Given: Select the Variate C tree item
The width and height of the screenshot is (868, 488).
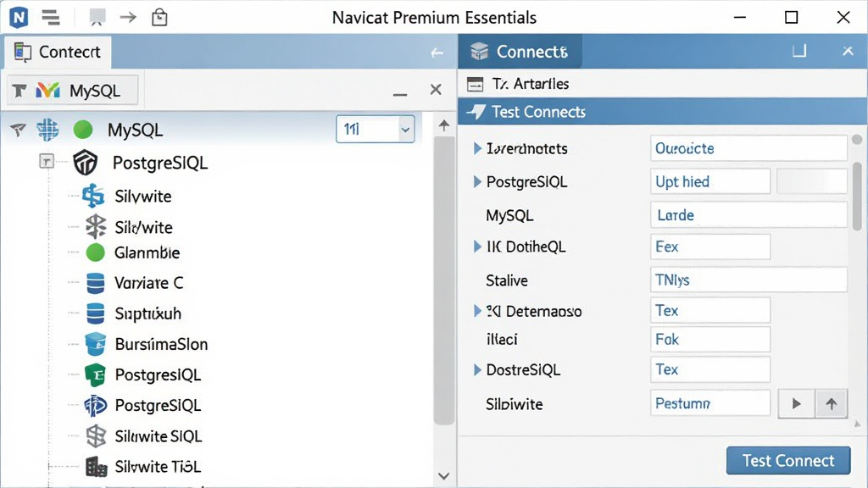Looking at the screenshot, I should click(x=148, y=283).
